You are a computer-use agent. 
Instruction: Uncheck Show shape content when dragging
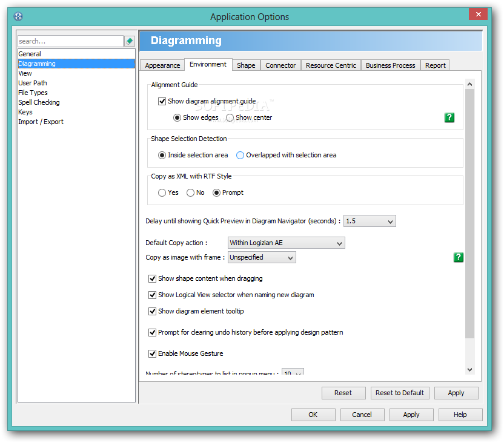click(x=152, y=278)
